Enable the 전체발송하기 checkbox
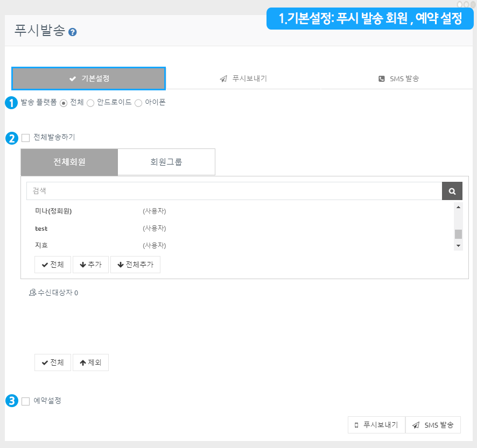This screenshot has height=448, width=477. [x=26, y=138]
